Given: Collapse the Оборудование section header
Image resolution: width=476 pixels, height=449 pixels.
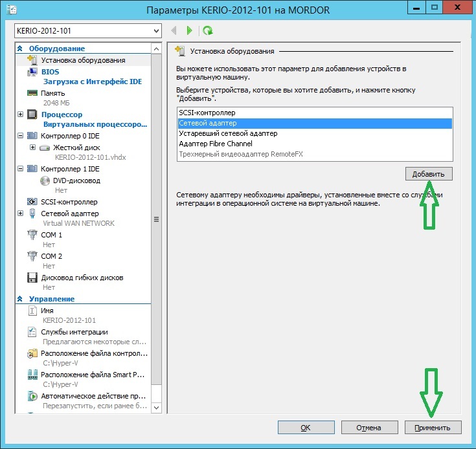Looking at the screenshot, I should point(20,49).
